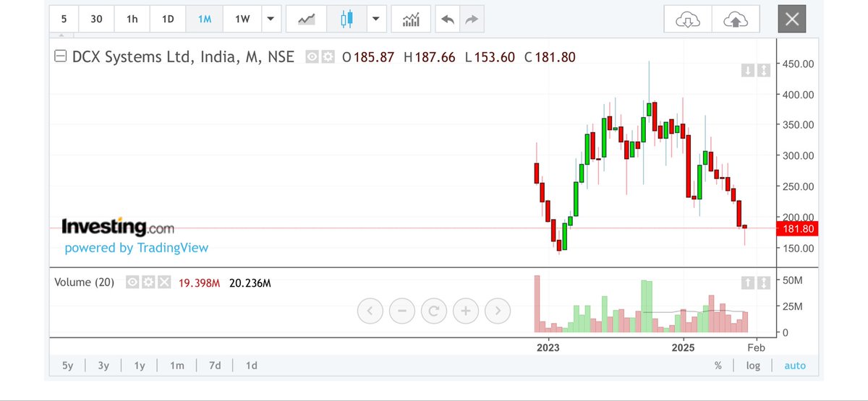Click the 450.00 price axis label

click(x=799, y=64)
